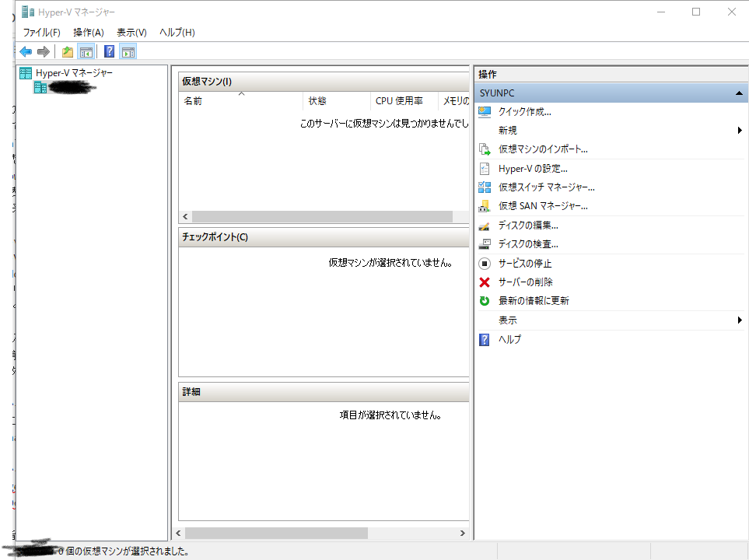Screen dimensions: 749x560
Task: Open the ファイル(F) menu
Action: [x=41, y=33]
